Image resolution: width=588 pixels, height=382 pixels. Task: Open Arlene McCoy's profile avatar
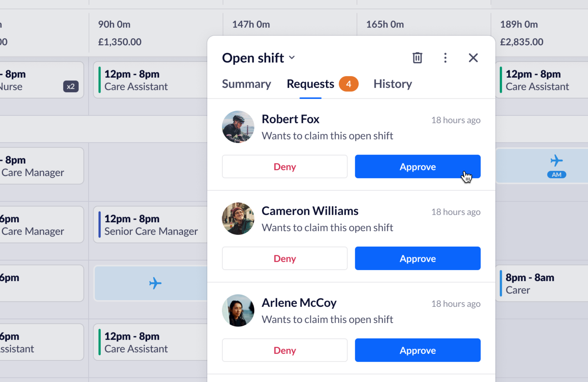[238, 310]
